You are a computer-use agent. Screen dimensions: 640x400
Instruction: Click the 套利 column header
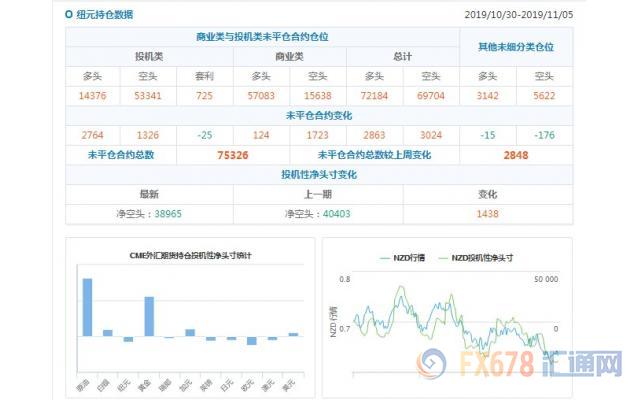204,76
